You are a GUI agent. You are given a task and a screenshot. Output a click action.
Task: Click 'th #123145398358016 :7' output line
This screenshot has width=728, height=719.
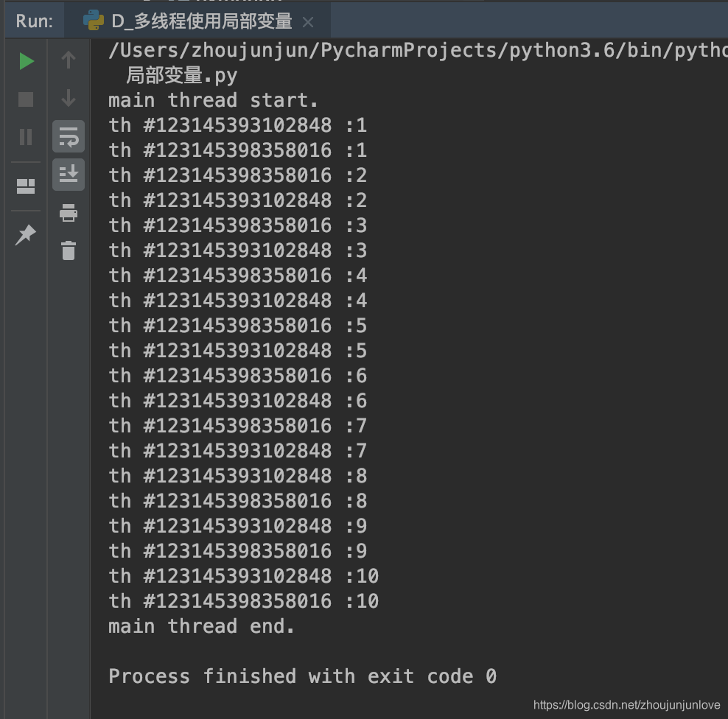238,426
